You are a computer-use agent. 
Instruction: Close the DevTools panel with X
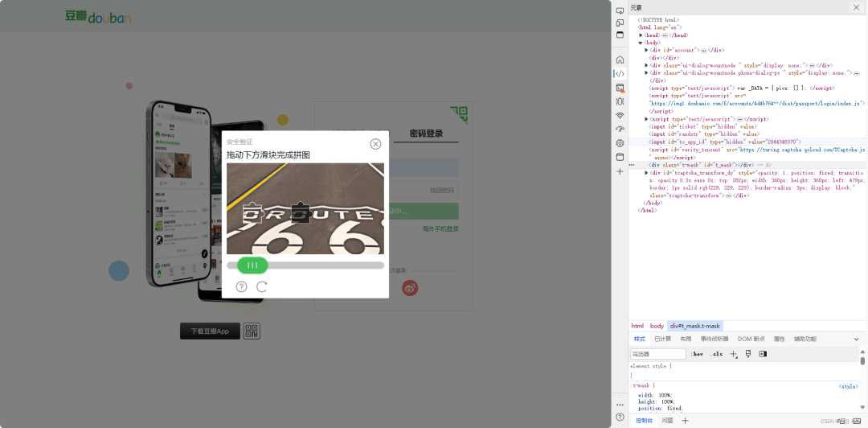[855, 7]
